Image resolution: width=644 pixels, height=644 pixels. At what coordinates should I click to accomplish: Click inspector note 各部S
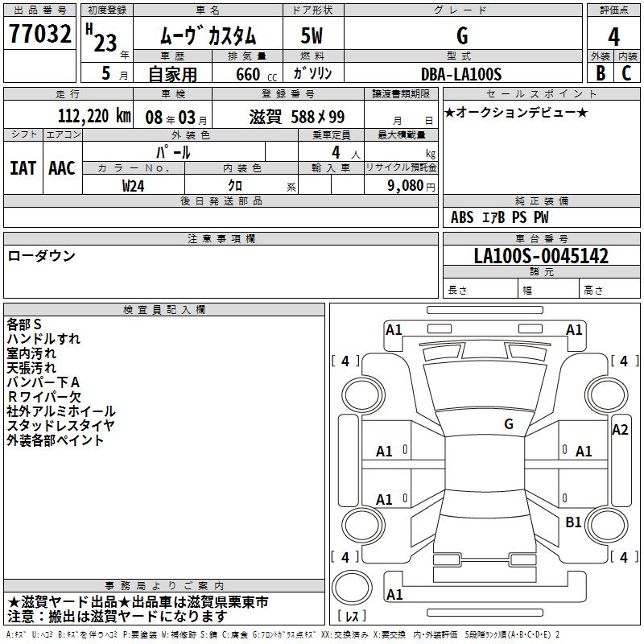[x=24, y=324]
